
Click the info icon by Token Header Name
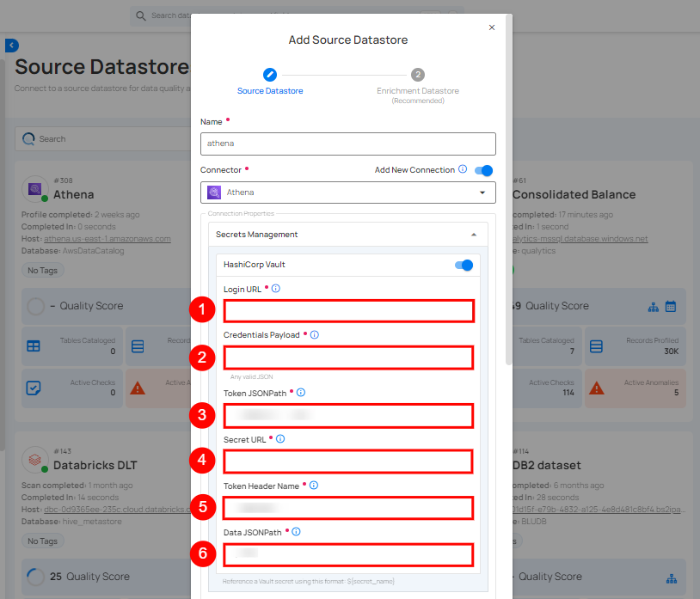(x=313, y=486)
